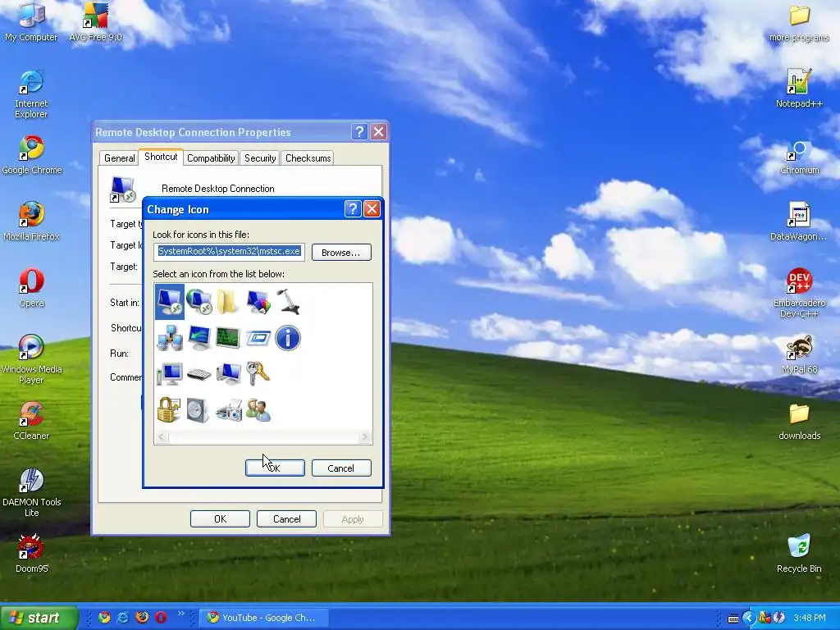Switch to the Security tab in Properties
This screenshot has height=630, width=840.
click(x=260, y=158)
